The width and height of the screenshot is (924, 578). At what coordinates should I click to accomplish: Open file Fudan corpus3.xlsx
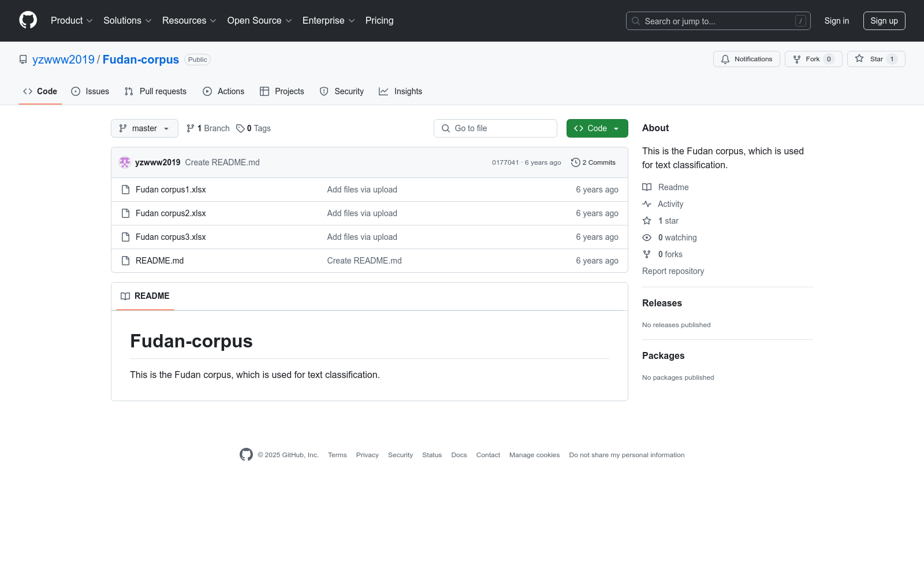click(x=170, y=237)
